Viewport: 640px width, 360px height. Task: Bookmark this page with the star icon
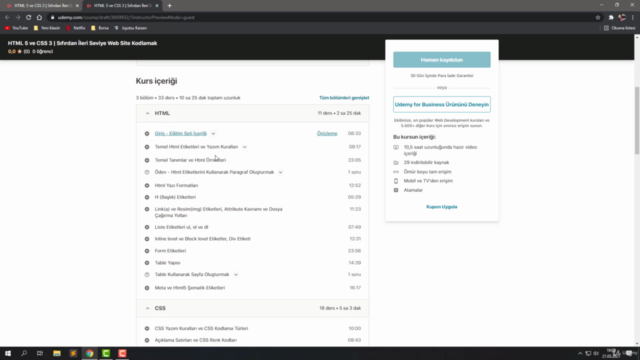[598, 18]
